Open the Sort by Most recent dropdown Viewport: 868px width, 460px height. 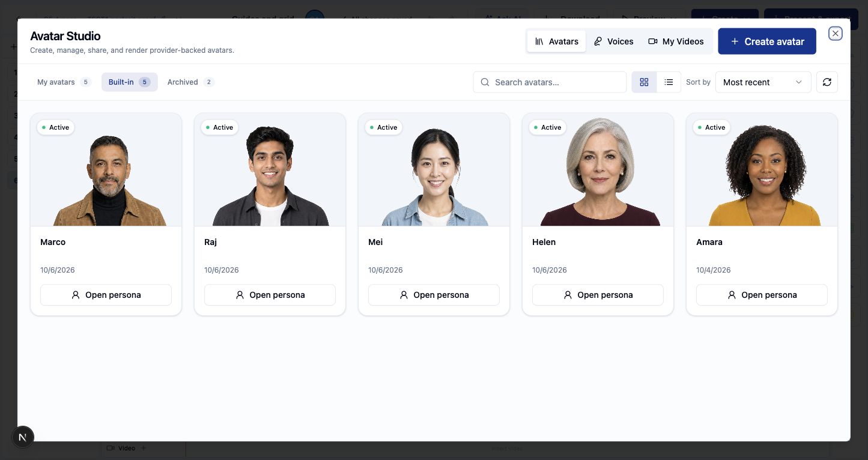[763, 82]
